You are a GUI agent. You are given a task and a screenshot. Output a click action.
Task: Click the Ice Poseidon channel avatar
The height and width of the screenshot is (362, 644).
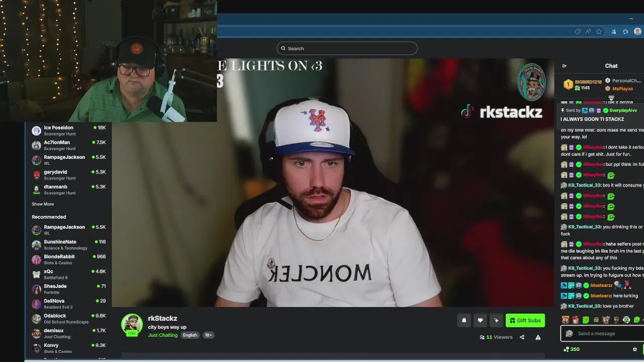pos(36,131)
